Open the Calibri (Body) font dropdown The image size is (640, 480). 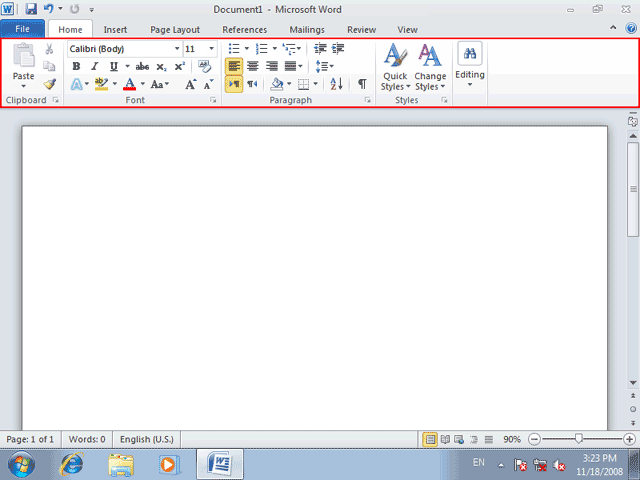tap(177, 49)
